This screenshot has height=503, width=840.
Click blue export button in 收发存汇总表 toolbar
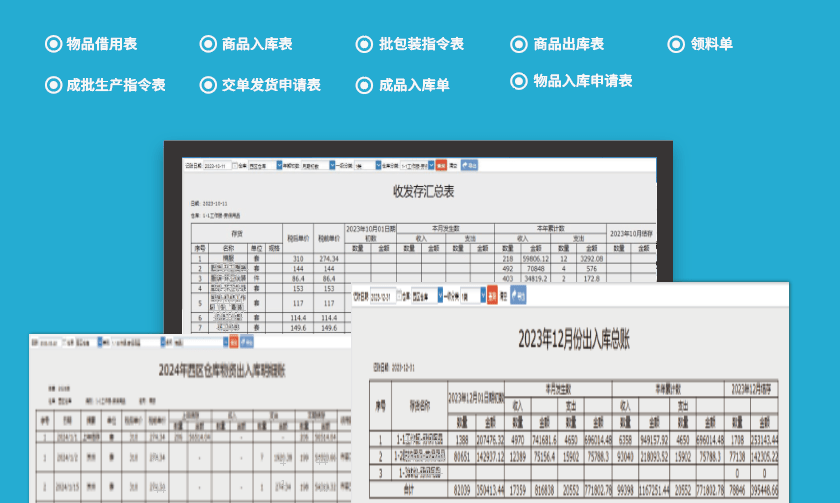click(470, 165)
